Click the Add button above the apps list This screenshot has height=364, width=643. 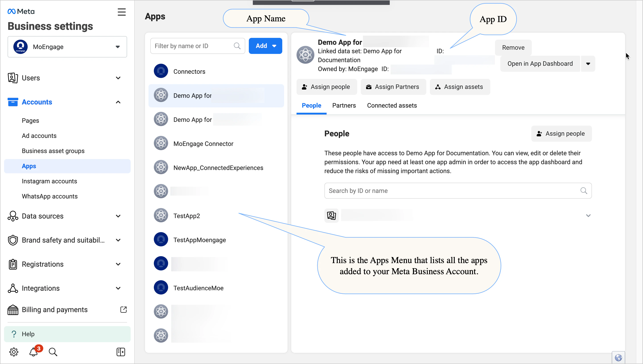(265, 46)
